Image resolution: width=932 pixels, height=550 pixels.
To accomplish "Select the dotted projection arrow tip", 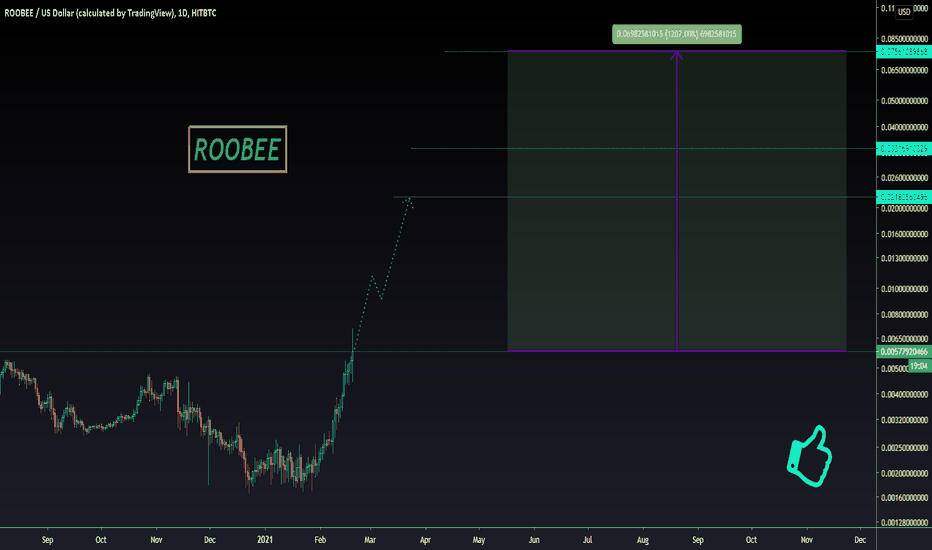I will [x=408, y=202].
